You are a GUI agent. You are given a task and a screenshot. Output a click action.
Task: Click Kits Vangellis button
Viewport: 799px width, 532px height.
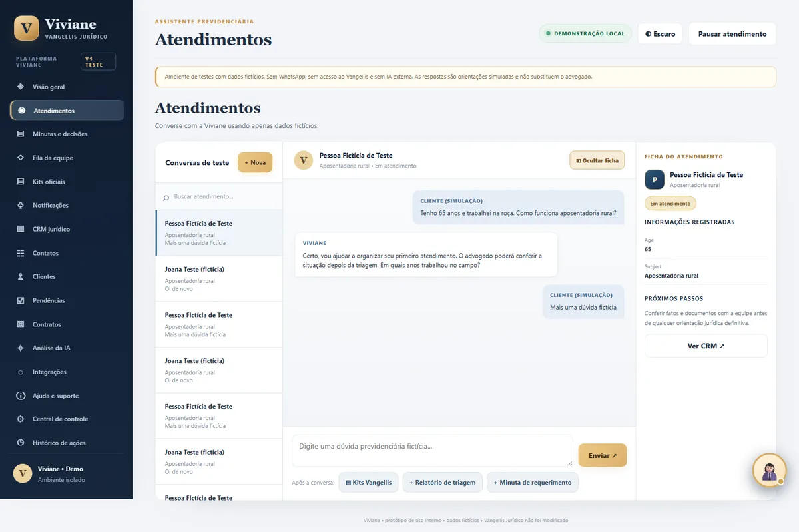pyautogui.click(x=369, y=482)
